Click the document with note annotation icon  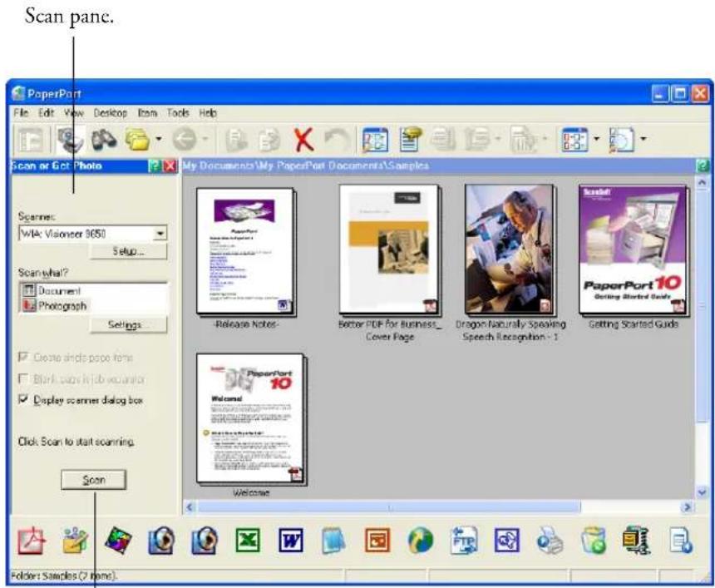click(x=411, y=139)
